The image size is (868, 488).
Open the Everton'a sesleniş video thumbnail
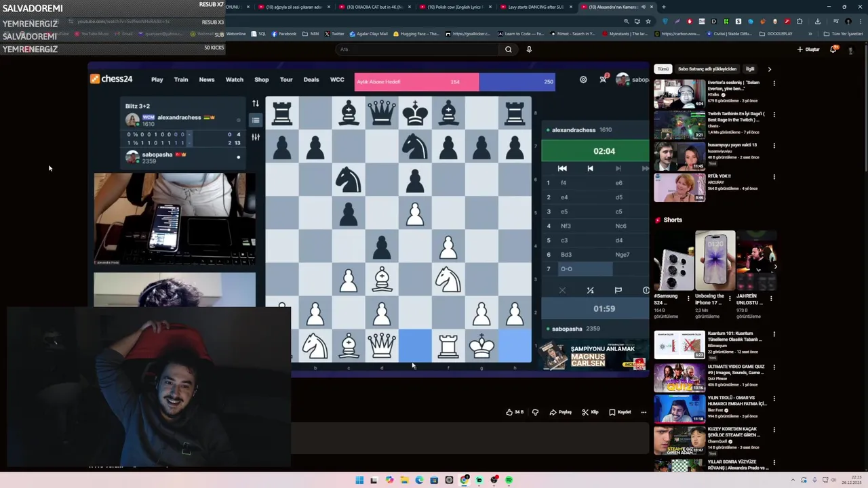tap(679, 94)
